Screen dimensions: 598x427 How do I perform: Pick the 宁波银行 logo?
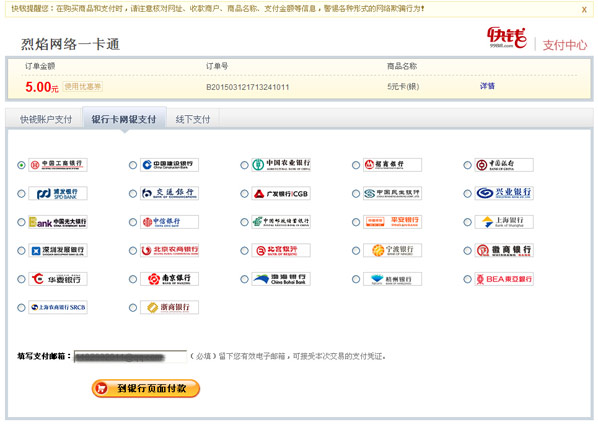click(x=392, y=250)
